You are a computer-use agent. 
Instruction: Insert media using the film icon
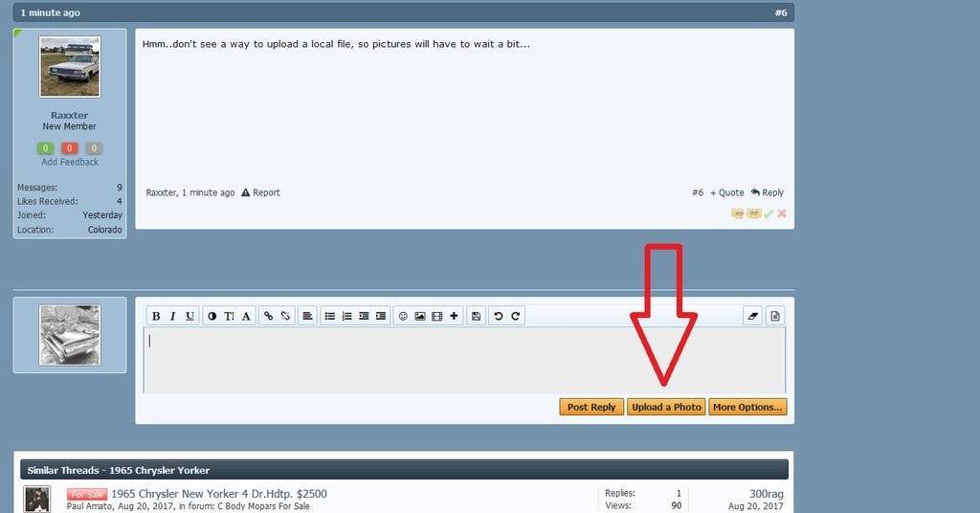click(x=436, y=316)
